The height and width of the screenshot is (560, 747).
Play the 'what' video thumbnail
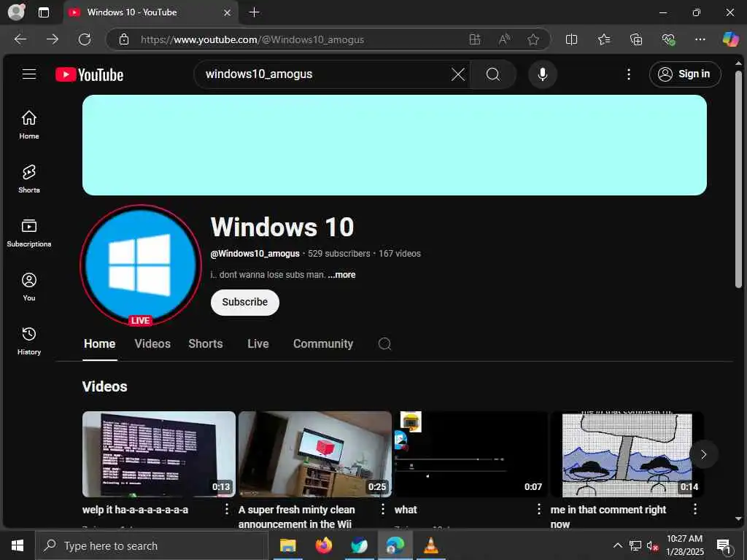471,454
